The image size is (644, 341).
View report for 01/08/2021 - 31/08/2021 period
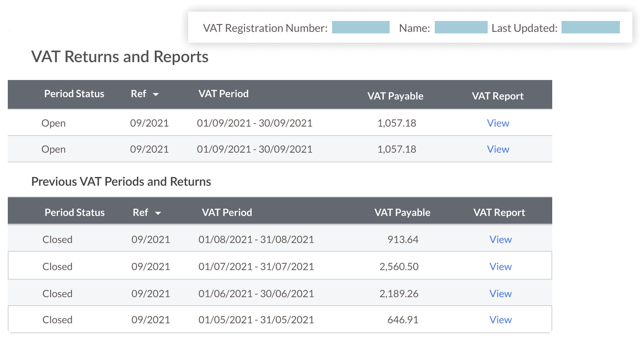tap(500, 240)
